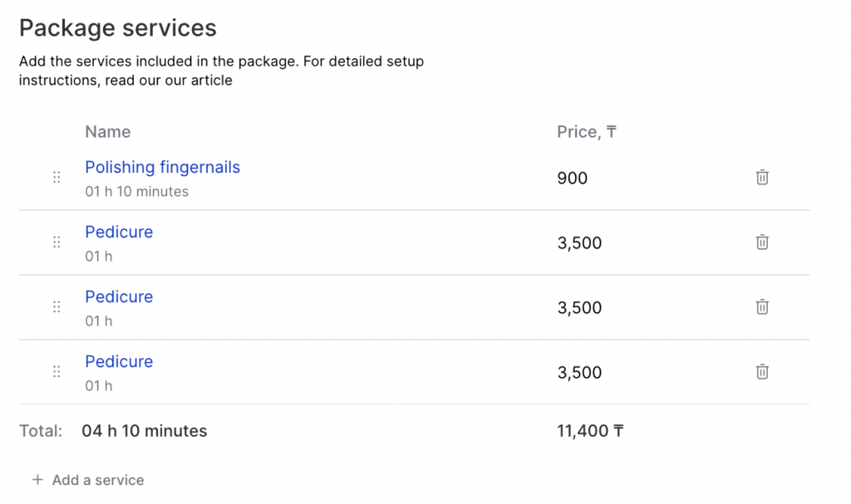Viewport: 851px width, 504px height.
Task: Click drag handle of first Pedicure row
Action: pyautogui.click(x=57, y=242)
